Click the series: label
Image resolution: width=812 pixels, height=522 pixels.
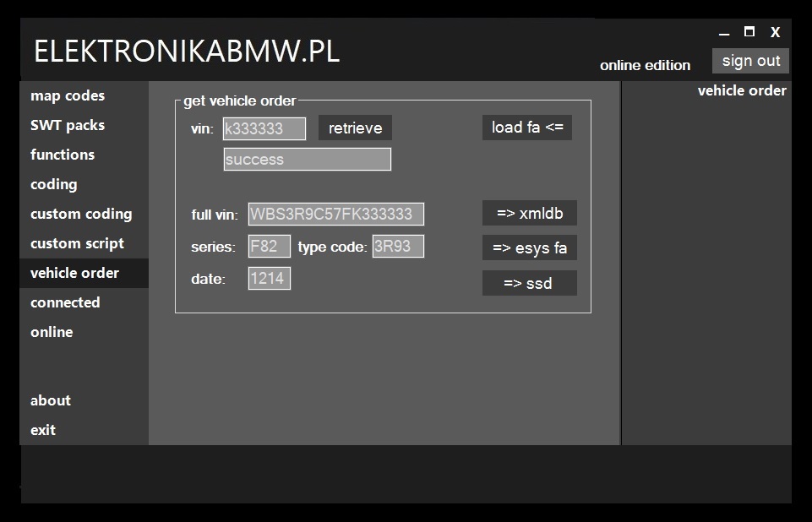click(x=213, y=247)
